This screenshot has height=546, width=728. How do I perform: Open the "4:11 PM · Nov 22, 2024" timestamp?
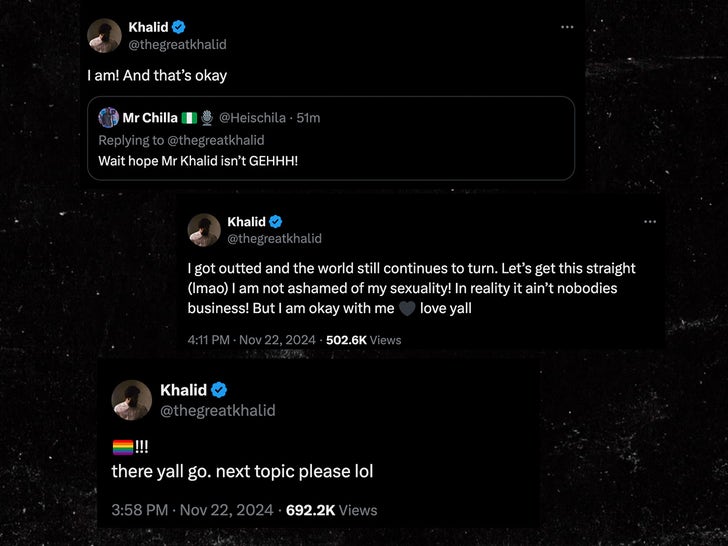click(x=250, y=340)
